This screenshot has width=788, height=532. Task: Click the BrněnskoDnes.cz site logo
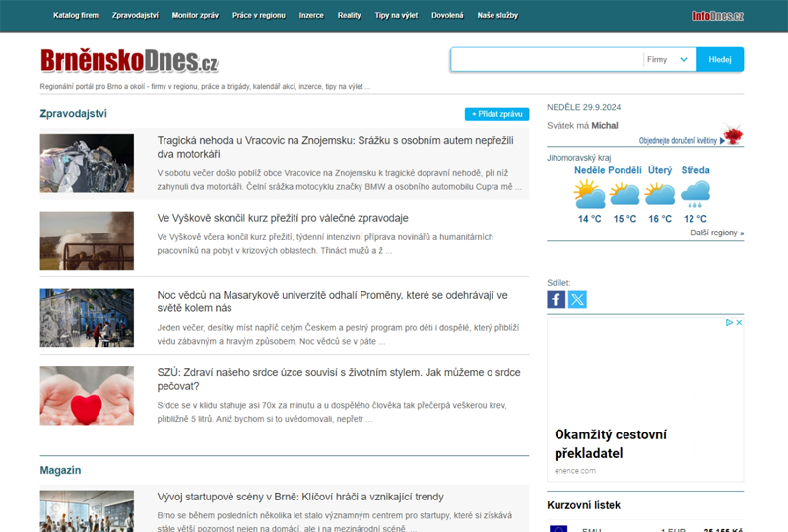click(129, 61)
